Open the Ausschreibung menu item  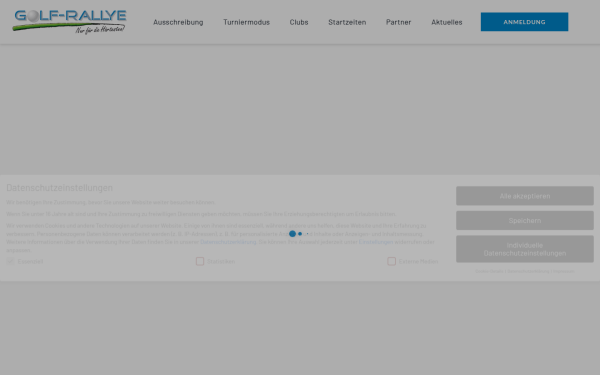[x=178, y=22]
